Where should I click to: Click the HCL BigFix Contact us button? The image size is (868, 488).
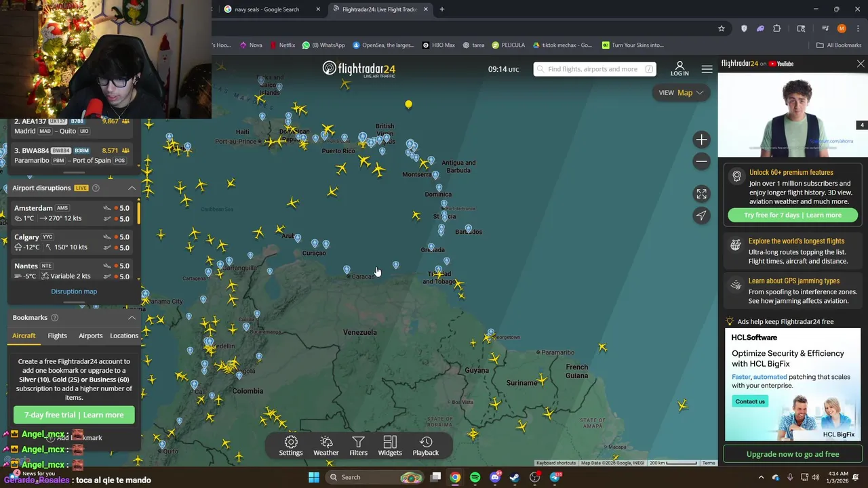coord(750,401)
